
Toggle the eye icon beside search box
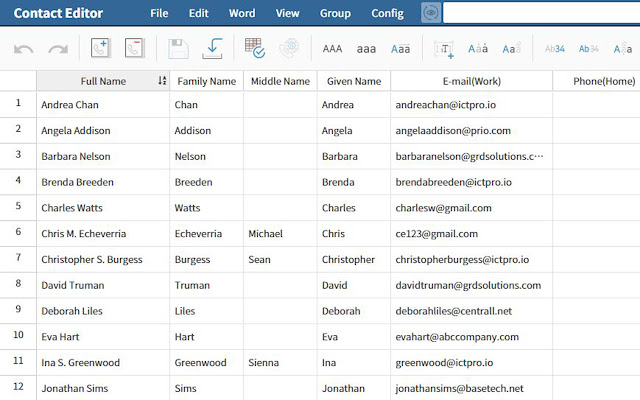(x=430, y=14)
